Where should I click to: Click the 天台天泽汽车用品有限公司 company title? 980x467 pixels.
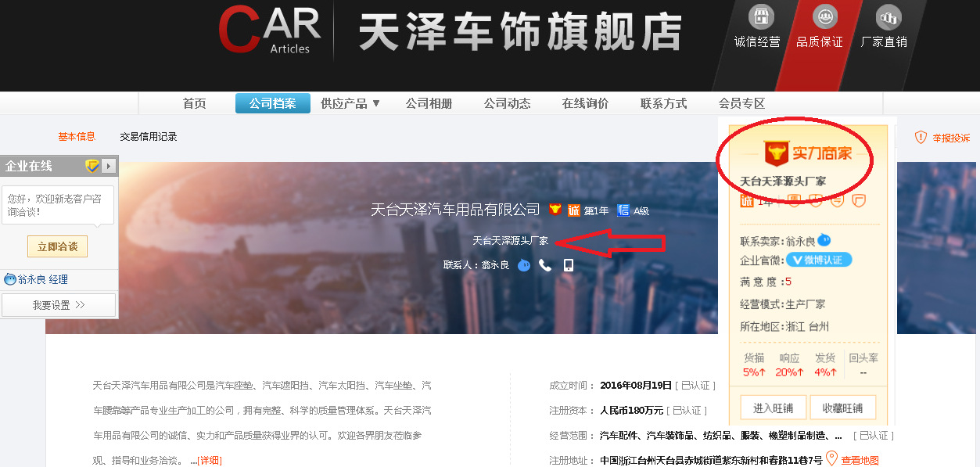(455, 210)
